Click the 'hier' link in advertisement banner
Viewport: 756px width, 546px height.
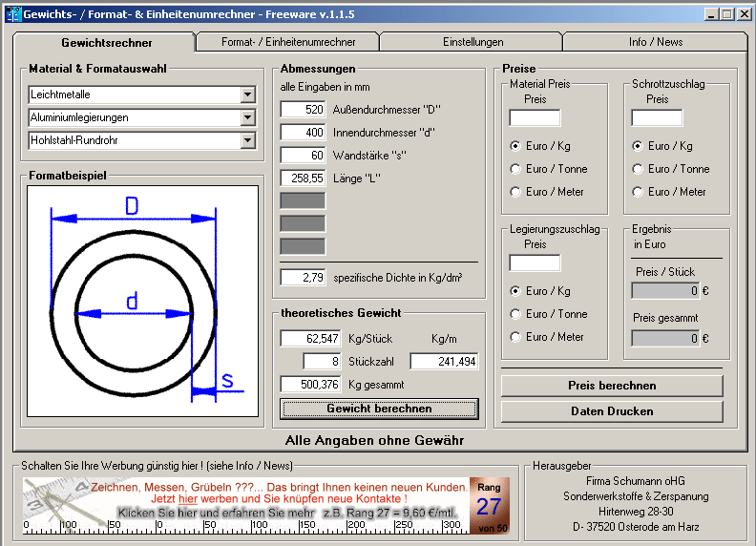(188, 498)
